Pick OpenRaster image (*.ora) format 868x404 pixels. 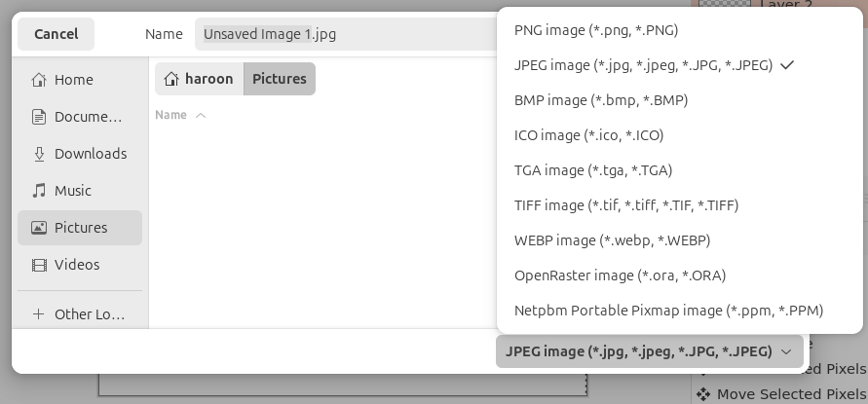point(620,275)
